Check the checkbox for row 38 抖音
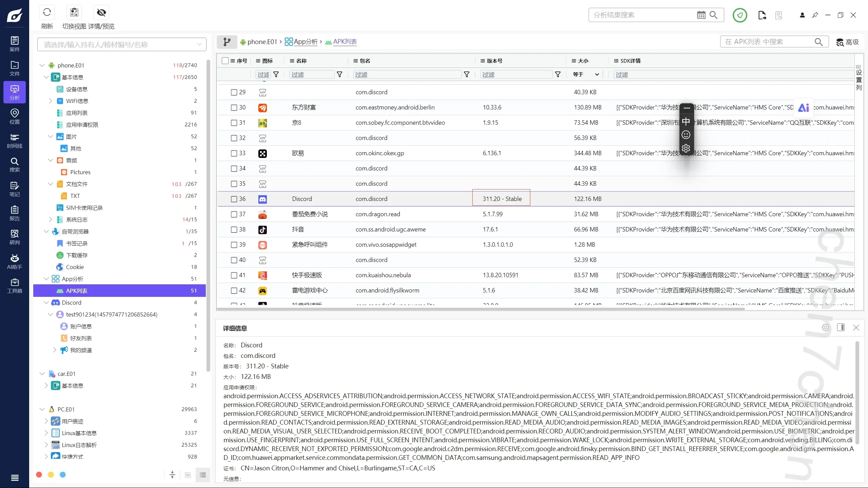The image size is (868, 488). coord(234,229)
